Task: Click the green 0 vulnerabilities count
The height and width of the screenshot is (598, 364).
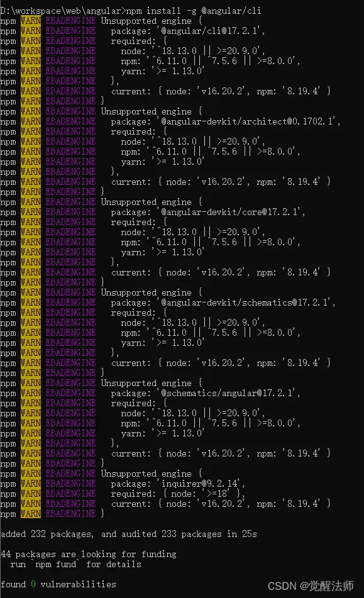Action: click(x=33, y=584)
